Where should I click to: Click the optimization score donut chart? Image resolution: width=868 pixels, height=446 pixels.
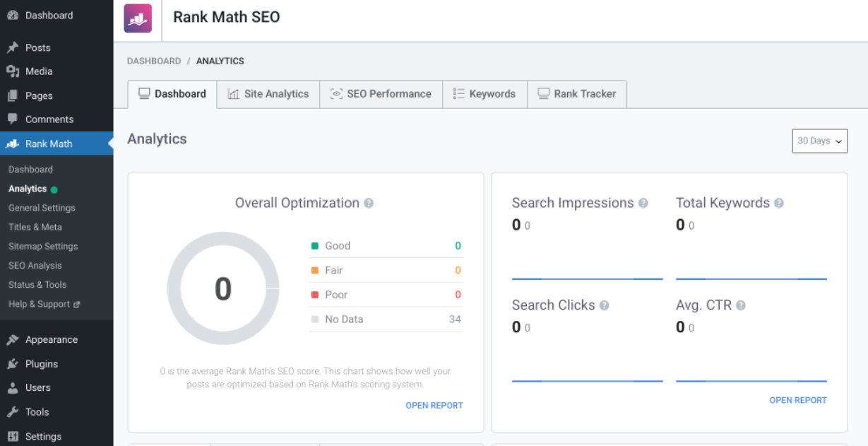click(x=223, y=288)
